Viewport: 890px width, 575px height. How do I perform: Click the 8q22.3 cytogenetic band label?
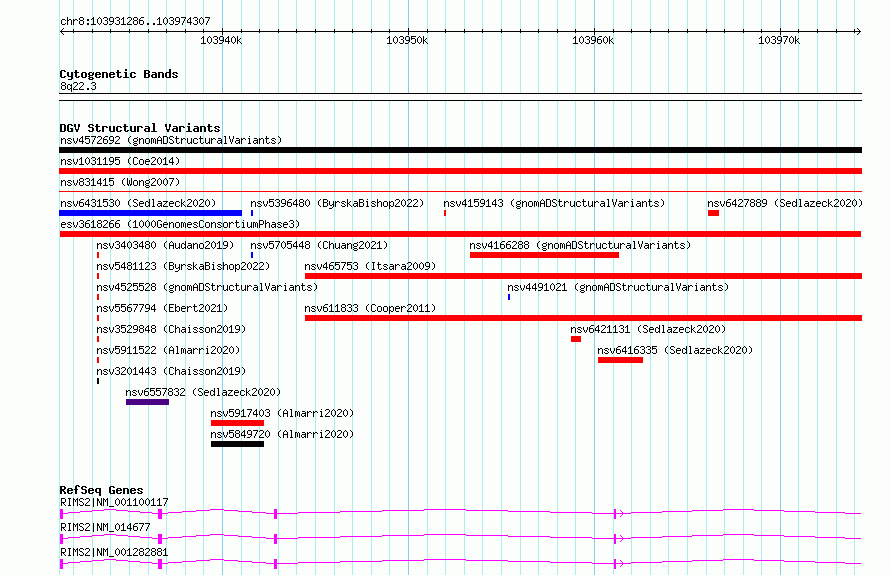[78, 86]
